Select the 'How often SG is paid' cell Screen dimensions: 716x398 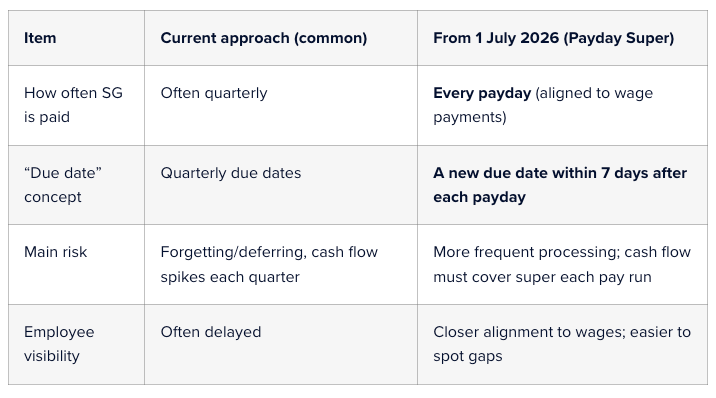tap(76, 105)
